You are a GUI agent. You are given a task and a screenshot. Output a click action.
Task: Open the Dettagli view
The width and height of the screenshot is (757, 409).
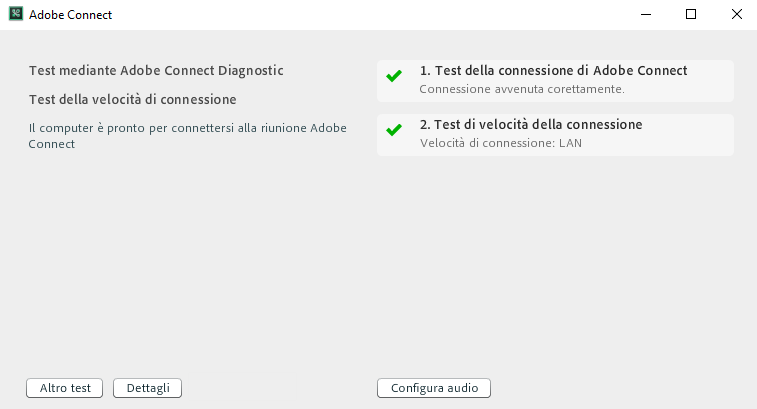[x=147, y=388]
